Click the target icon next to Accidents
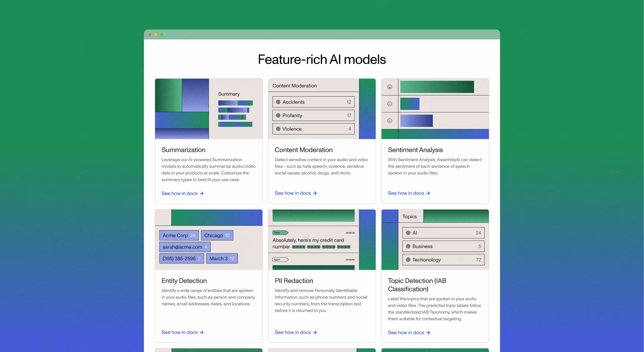 coord(278,102)
